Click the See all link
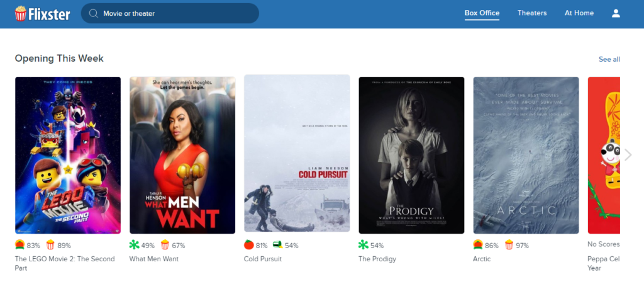 pyautogui.click(x=609, y=59)
